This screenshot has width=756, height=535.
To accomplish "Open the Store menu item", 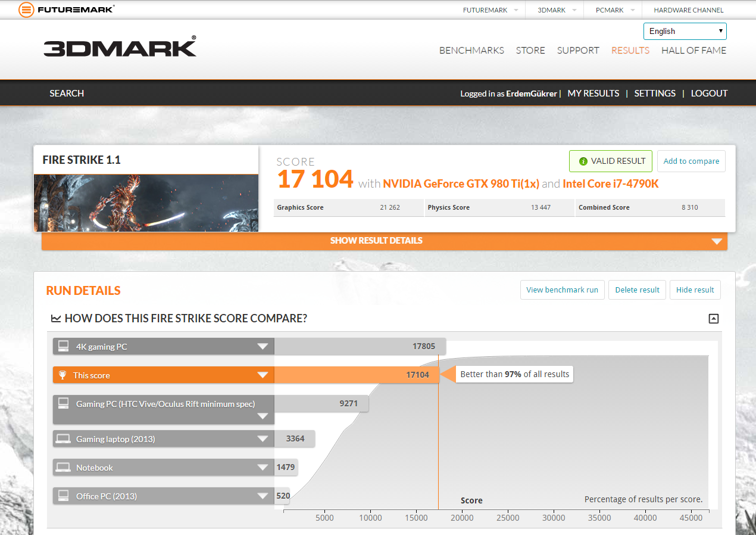I will click(x=530, y=51).
